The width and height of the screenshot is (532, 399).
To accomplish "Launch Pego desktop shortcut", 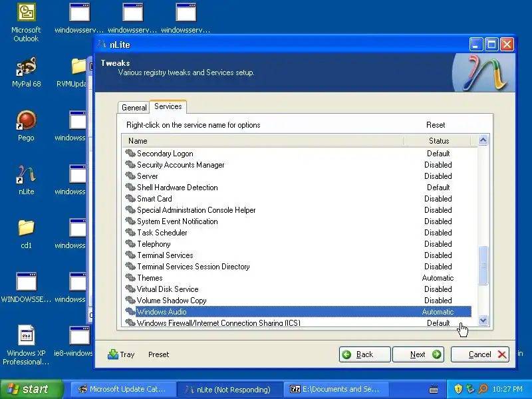I will coord(26,126).
